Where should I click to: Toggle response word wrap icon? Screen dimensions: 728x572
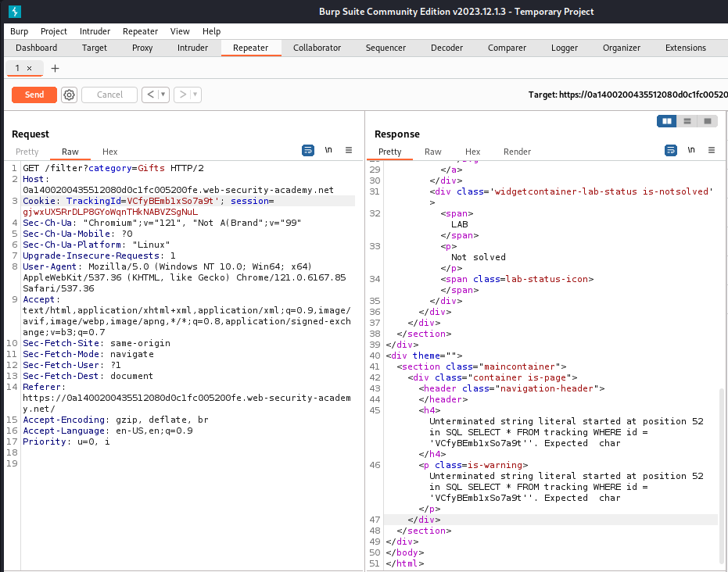670,150
